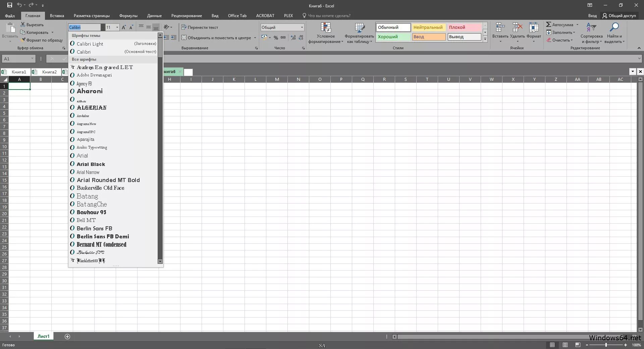Screen dimensions: 644x349
Task: Select the Arial Black font from the list
Action: [x=113, y=164]
